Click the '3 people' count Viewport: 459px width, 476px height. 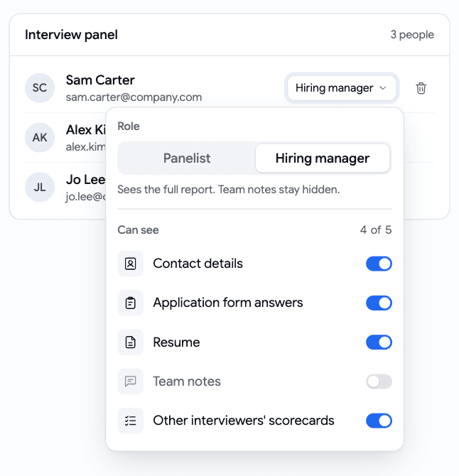click(412, 35)
